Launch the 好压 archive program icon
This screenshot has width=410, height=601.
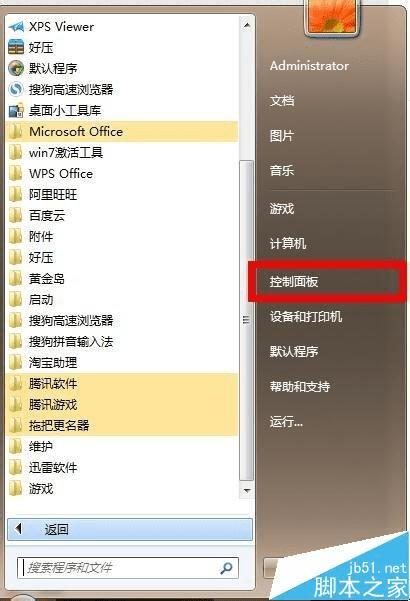tap(16, 48)
